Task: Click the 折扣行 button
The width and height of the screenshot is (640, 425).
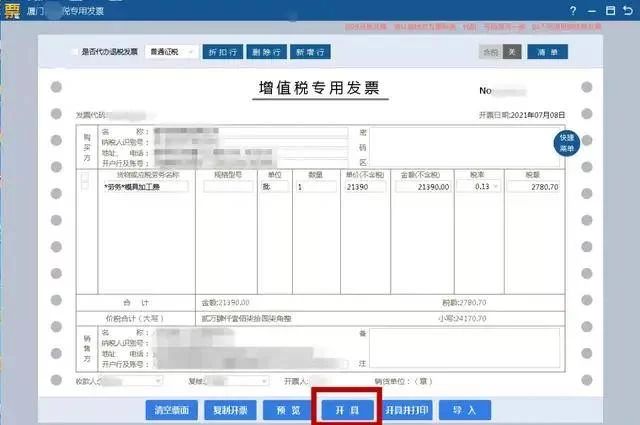Action: [223, 51]
